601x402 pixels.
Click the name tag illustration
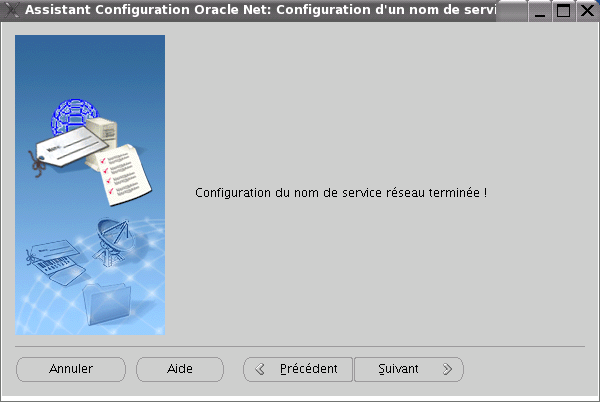[67, 150]
